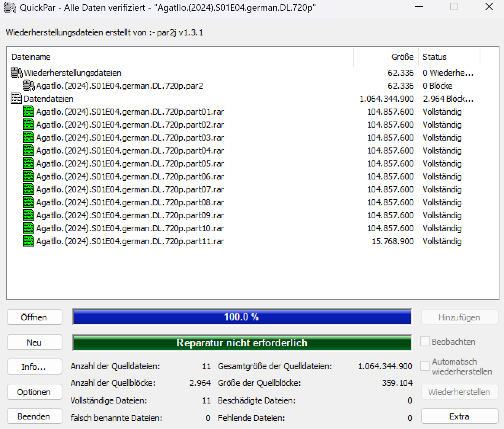504x429 pixels.
Task: Click the green icon of part01.rar
Action: click(x=29, y=112)
